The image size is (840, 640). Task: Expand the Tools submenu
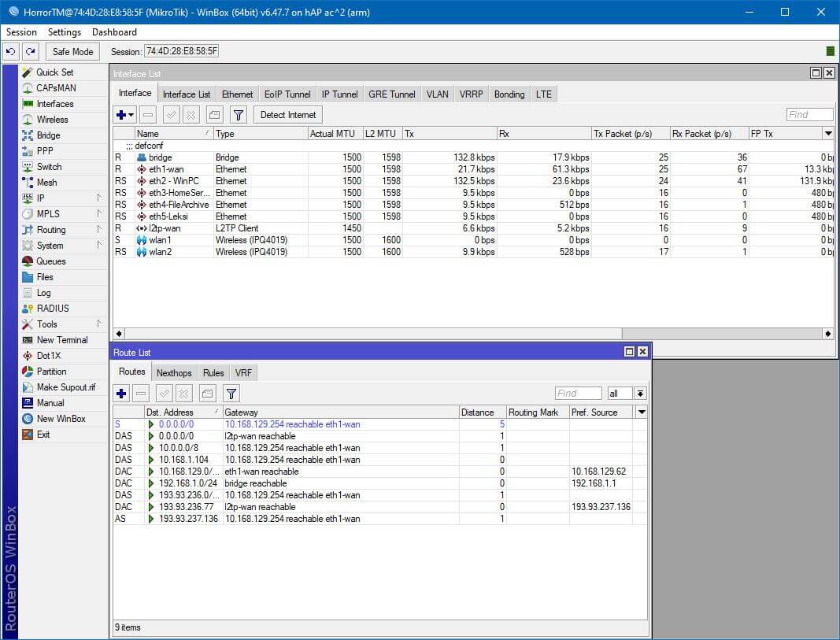click(63, 324)
